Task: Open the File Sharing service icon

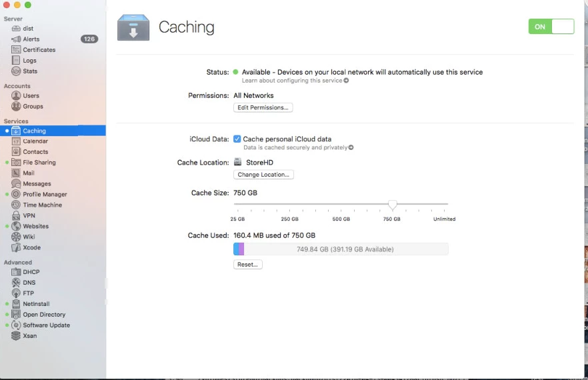Action: click(16, 163)
